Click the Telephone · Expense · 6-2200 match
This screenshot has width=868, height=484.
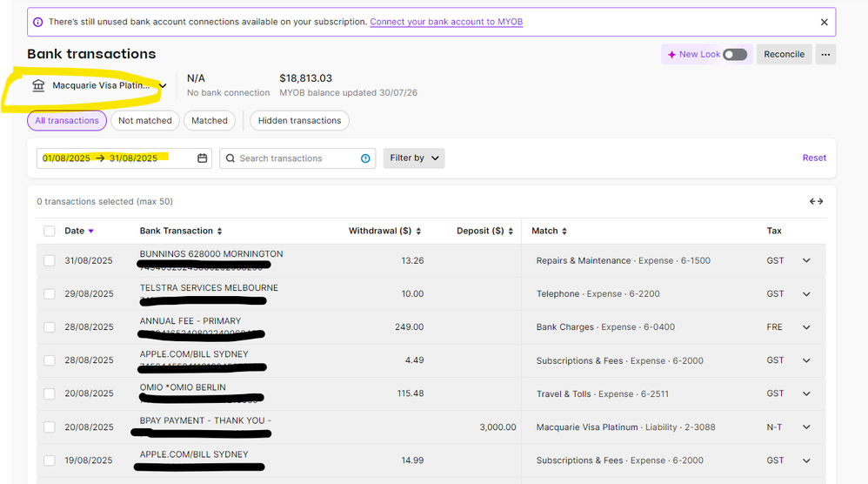598,293
